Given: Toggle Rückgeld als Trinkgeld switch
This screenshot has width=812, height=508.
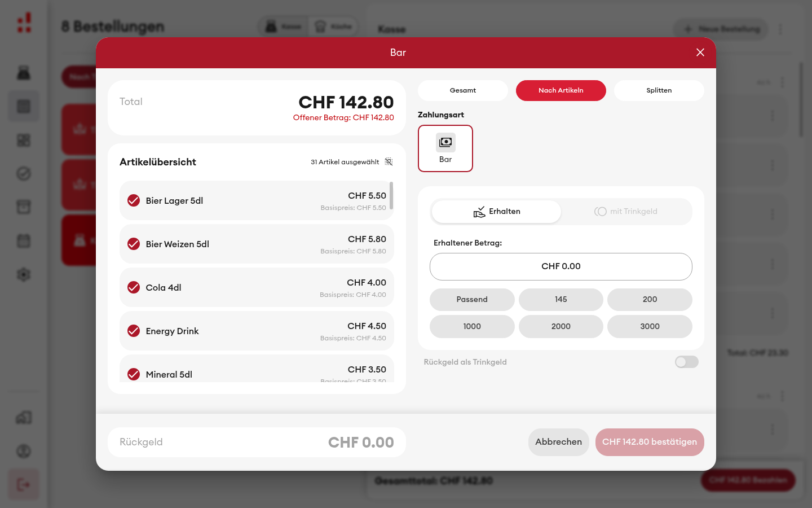Looking at the screenshot, I should coord(687,362).
